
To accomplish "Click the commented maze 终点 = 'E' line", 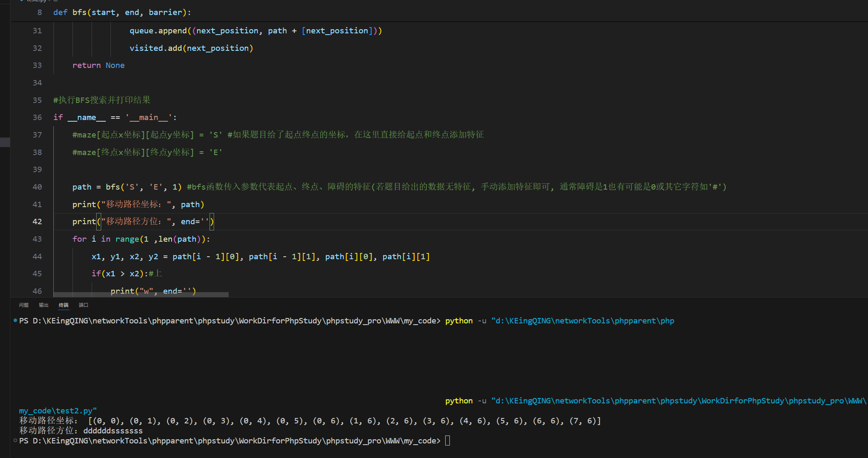I will point(147,152).
